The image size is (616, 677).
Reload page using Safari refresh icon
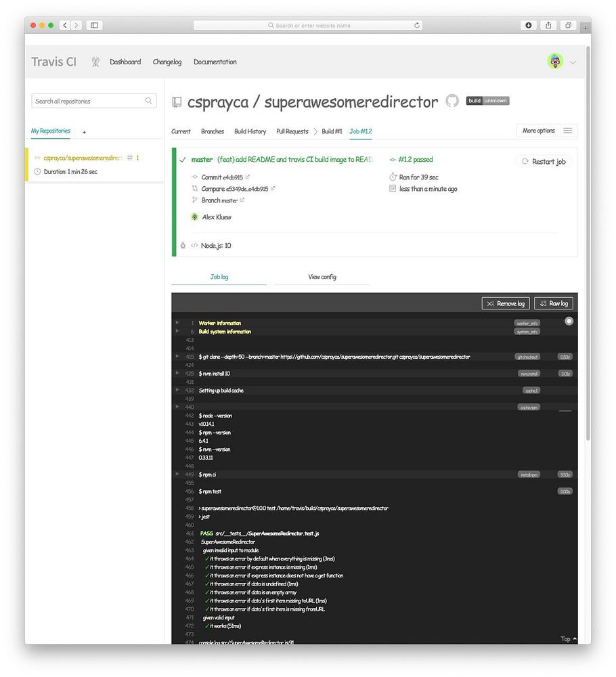click(x=417, y=25)
